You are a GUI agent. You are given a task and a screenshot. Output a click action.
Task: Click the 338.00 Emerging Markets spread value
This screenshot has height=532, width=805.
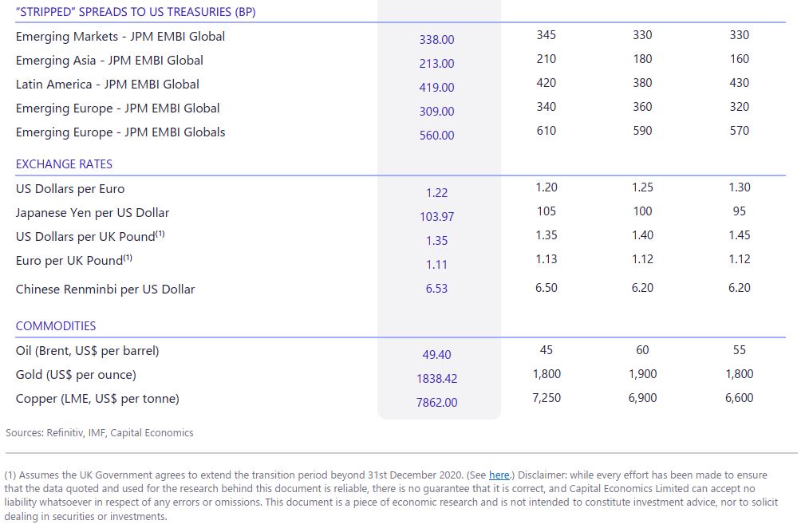pos(436,40)
